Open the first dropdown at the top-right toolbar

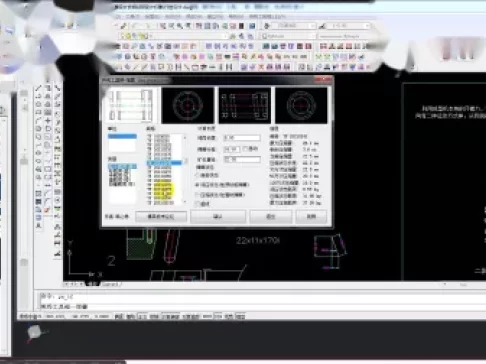click(x=294, y=26)
